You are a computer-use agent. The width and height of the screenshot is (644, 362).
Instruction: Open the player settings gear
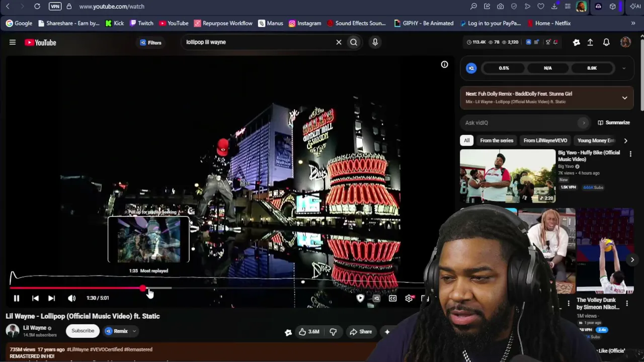click(409, 298)
